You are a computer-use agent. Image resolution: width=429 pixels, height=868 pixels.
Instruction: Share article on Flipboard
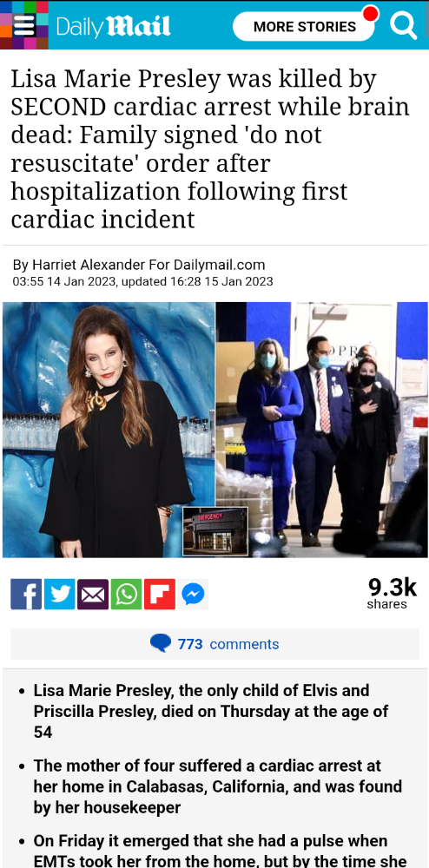160,594
